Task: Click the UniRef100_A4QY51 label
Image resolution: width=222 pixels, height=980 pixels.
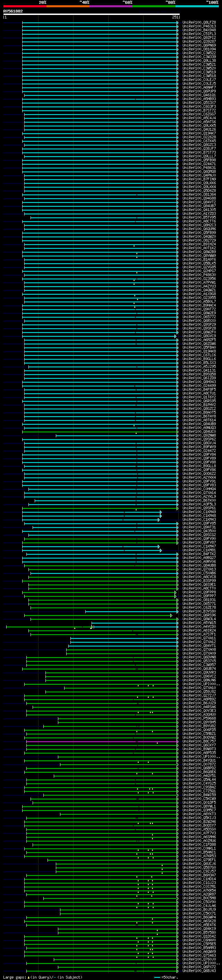Action: point(199,776)
